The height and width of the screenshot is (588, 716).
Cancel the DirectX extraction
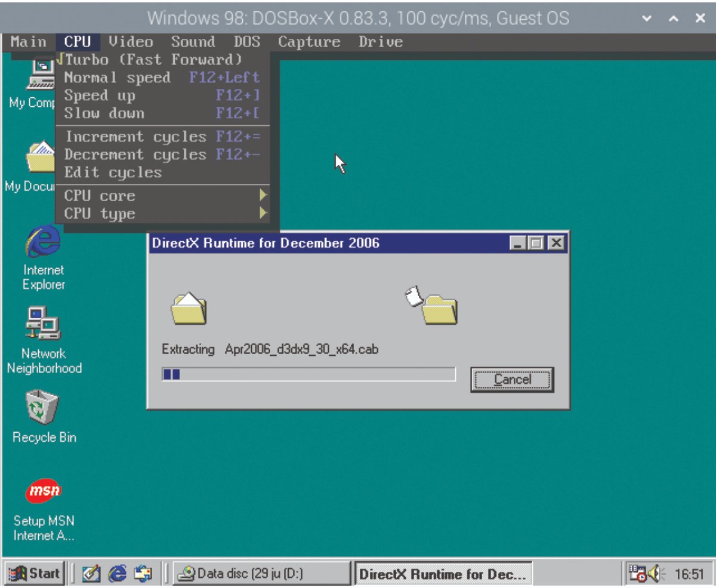click(x=512, y=380)
